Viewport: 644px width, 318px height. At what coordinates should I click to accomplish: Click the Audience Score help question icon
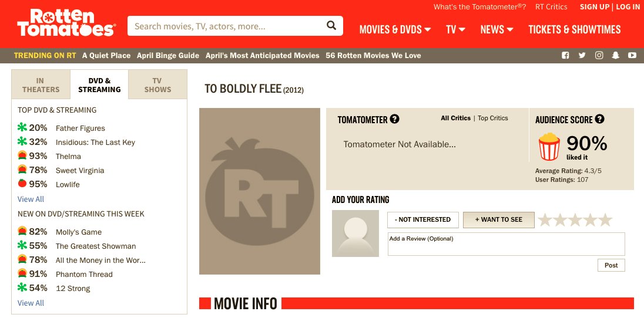click(600, 119)
